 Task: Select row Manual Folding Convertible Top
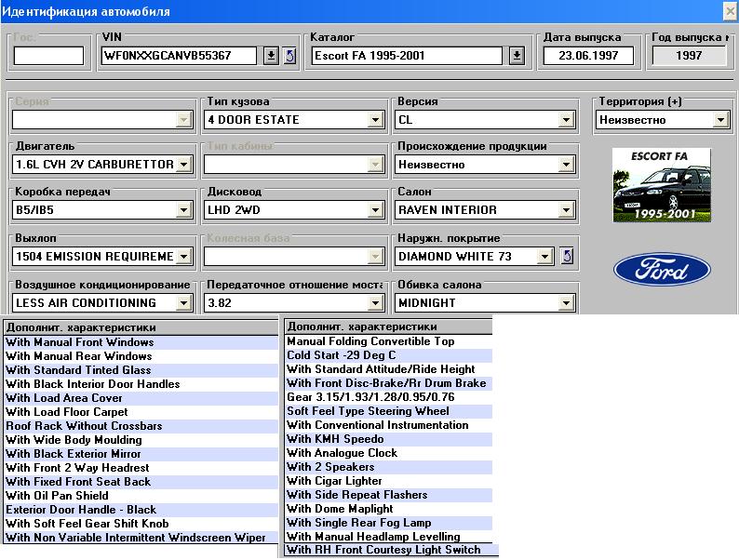pos(389,341)
